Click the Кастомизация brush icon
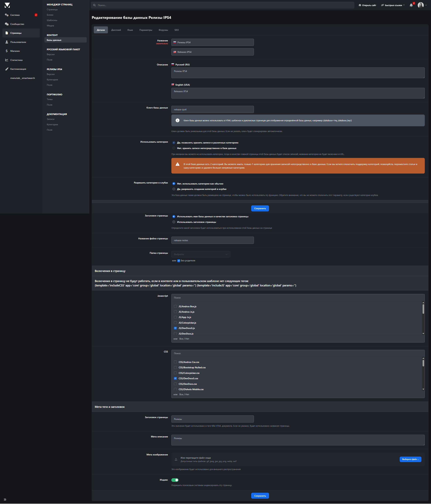The image size is (431, 504). point(7,69)
